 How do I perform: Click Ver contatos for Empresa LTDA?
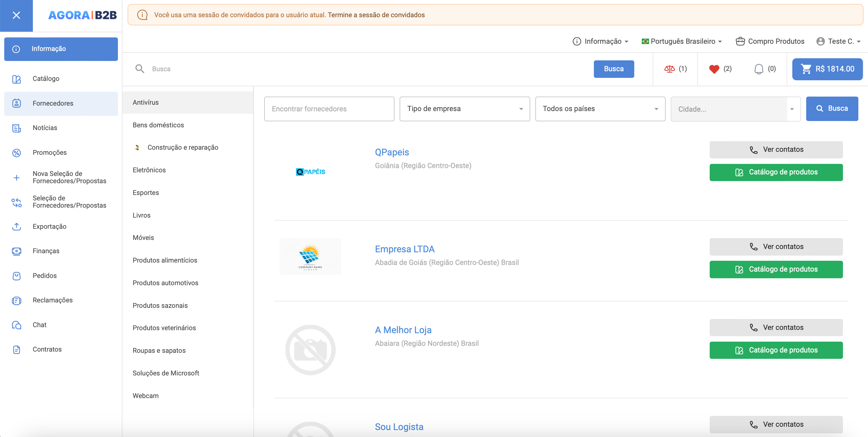tap(776, 246)
